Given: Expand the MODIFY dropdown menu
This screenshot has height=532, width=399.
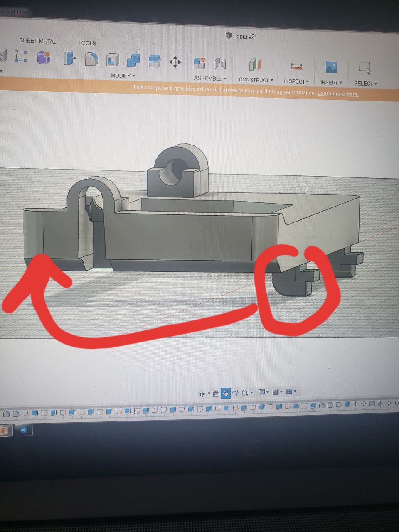Looking at the screenshot, I should (x=123, y=76).
